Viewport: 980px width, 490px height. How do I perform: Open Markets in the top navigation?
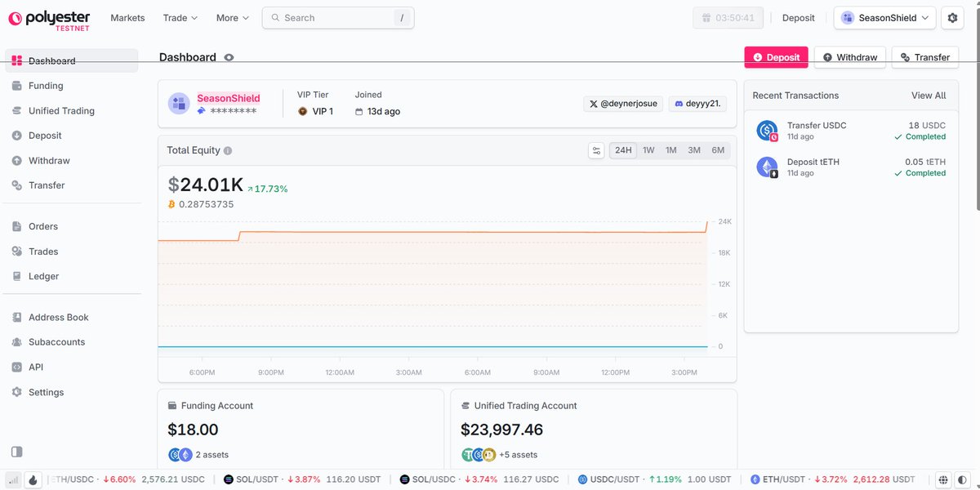127,18
